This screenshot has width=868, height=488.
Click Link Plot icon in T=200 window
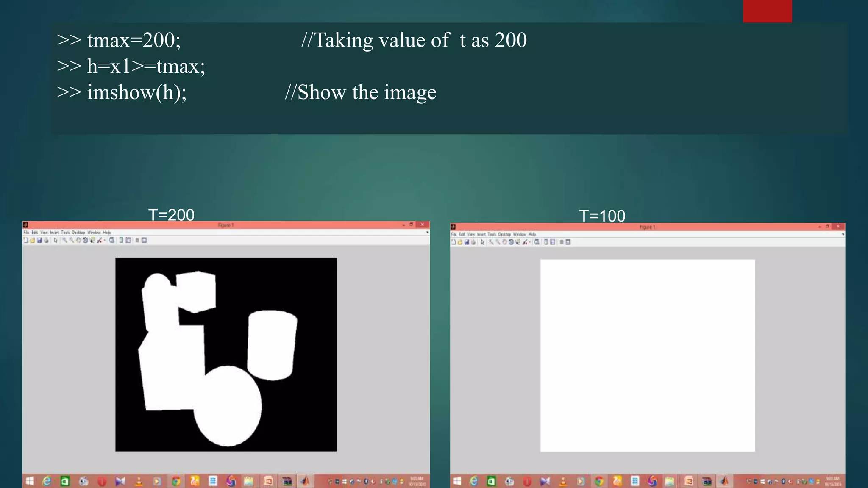[111, 240]
